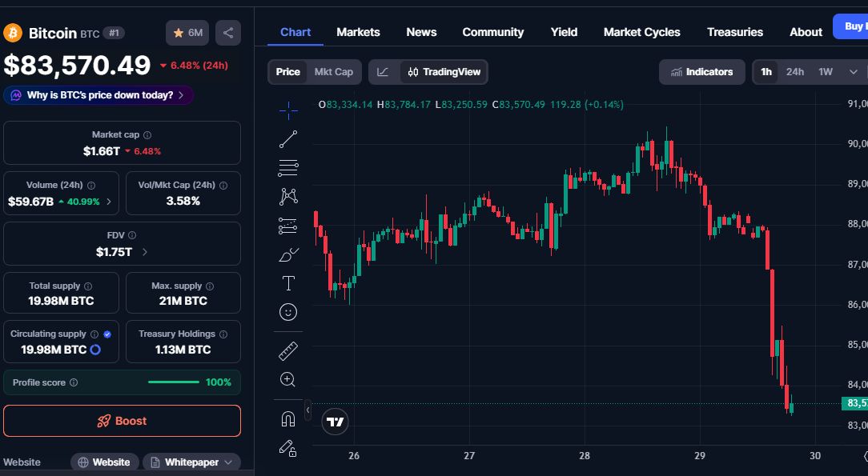This screenshot has height=476, width=868.
Task: Show Volume (24h) info icon
Action: pyautogui.click(x=91, y=186)
